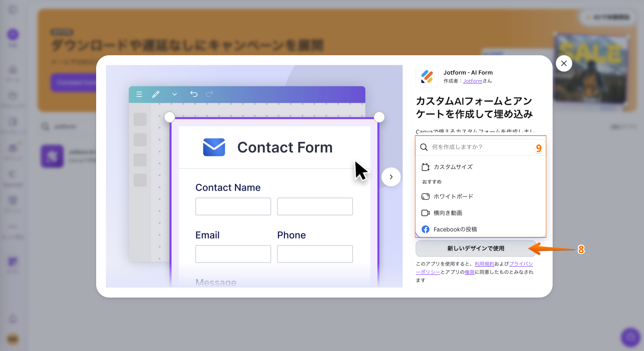Select 横向き動画 design type

(480, 213)
